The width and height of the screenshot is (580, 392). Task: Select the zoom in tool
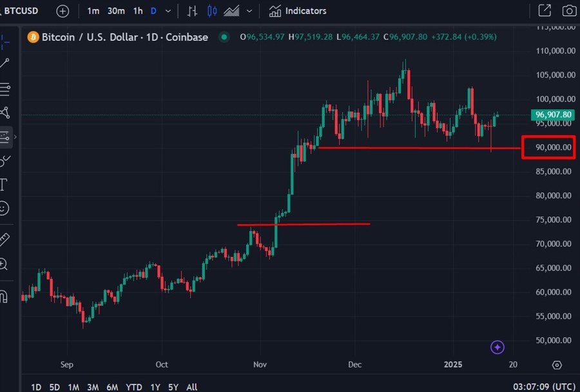(x=4, y=264)
